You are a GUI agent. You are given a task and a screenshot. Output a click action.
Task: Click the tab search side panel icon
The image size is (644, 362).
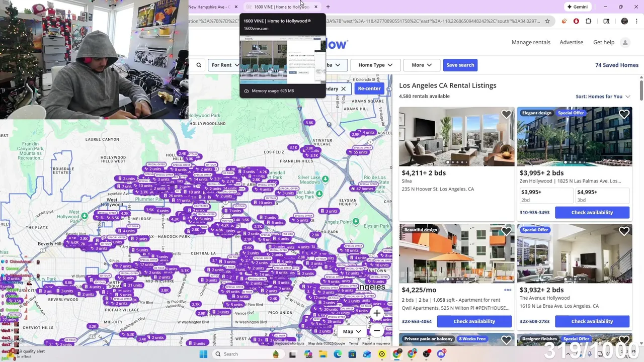(606, 21)
